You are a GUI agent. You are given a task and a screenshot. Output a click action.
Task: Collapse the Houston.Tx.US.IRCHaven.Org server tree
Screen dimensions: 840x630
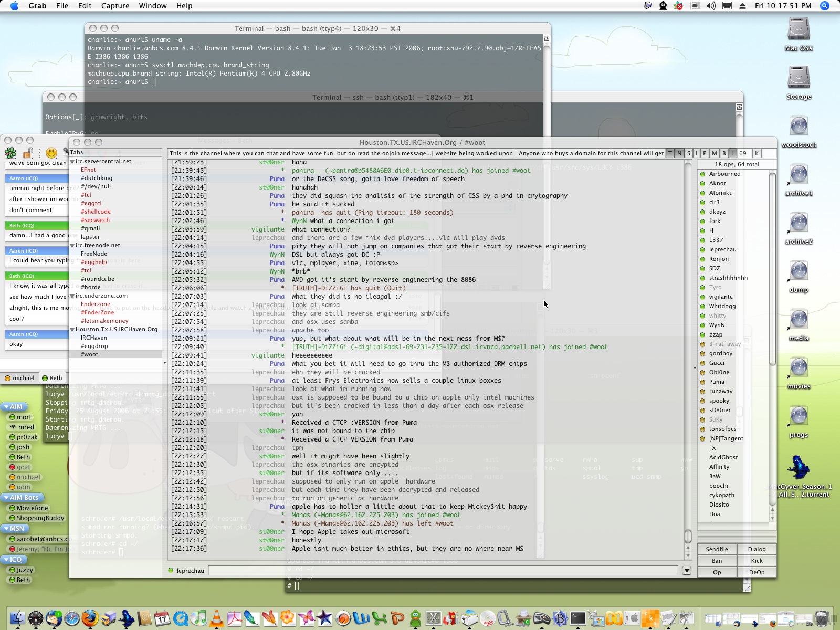pos(72,330)
